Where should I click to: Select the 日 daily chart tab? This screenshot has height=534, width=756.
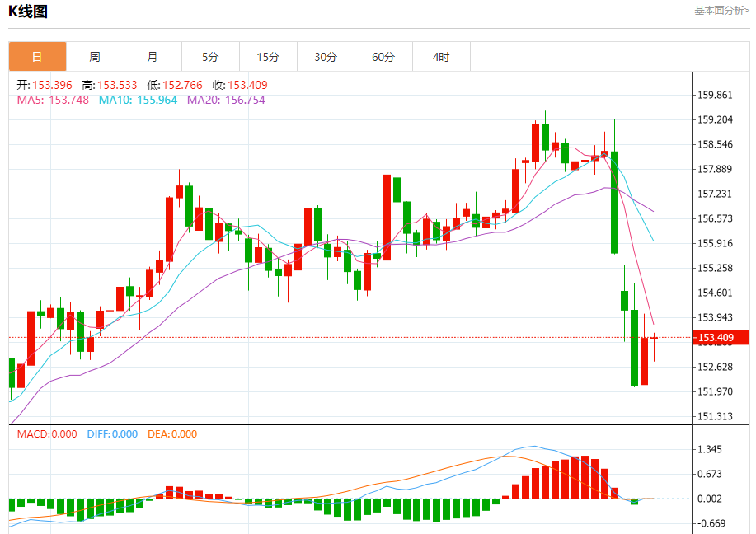coord(37,57)
